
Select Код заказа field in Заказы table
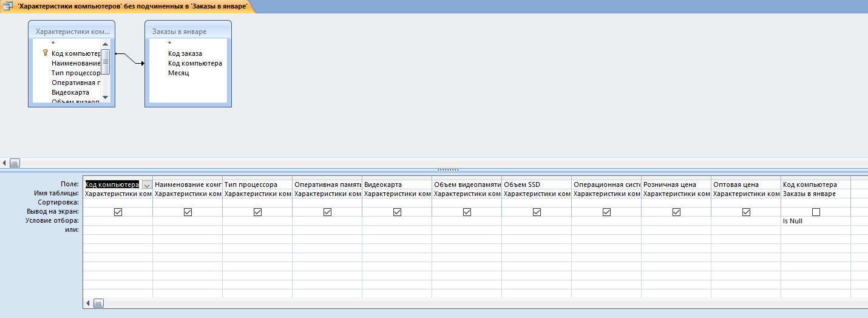[x=185, y=53]
